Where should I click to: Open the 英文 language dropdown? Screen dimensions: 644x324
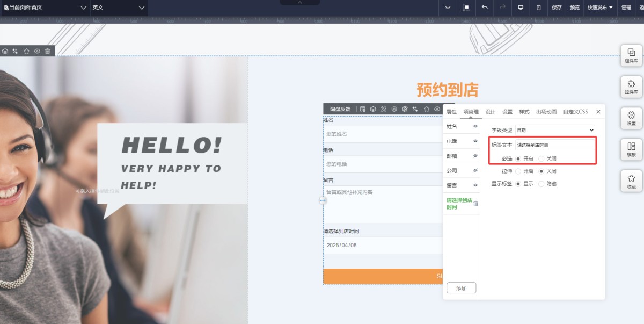click(118, 8)
